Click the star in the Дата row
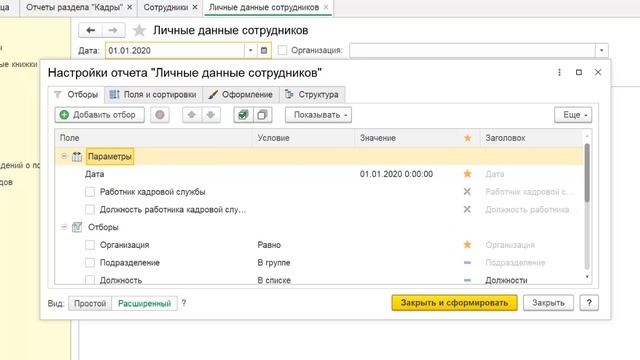The height and width of the screenshot is (360, 640). [x=467, y=174]
